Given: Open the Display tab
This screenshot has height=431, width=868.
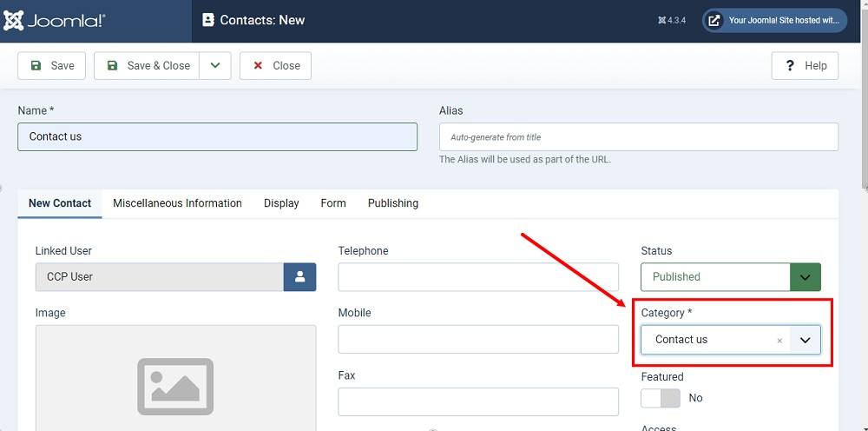Looking at the screenshot, I should [281, 203].
